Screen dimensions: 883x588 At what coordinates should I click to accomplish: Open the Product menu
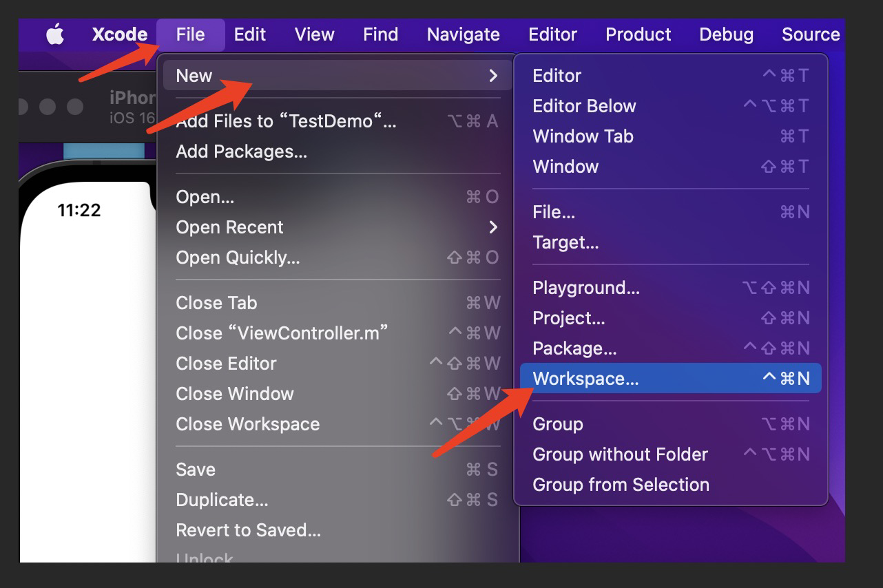tap(638, 34)
